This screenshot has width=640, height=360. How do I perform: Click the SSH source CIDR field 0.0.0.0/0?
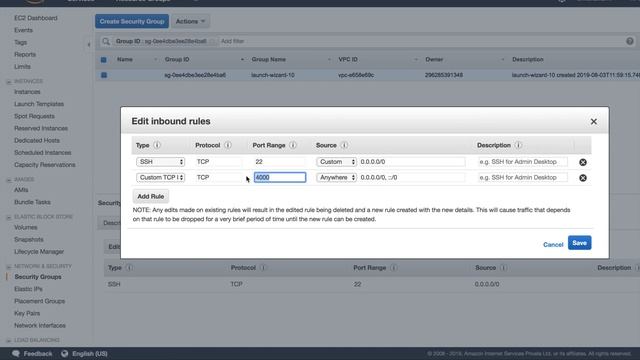412,162
